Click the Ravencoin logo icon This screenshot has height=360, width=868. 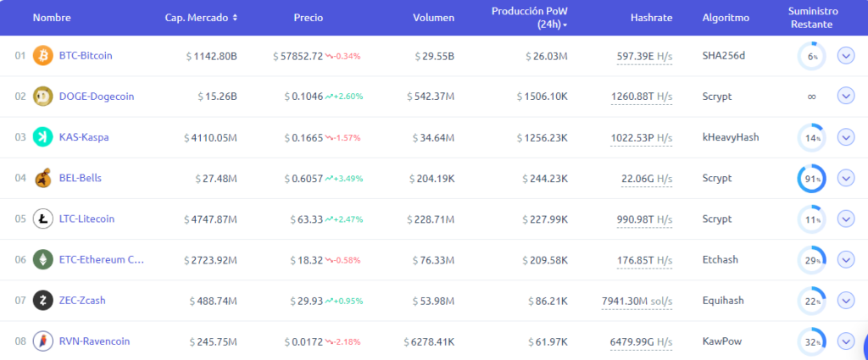(x=43, y=341)
